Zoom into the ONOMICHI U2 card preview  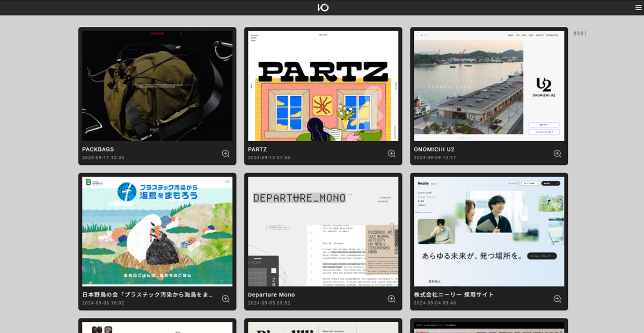pos(558,154)
